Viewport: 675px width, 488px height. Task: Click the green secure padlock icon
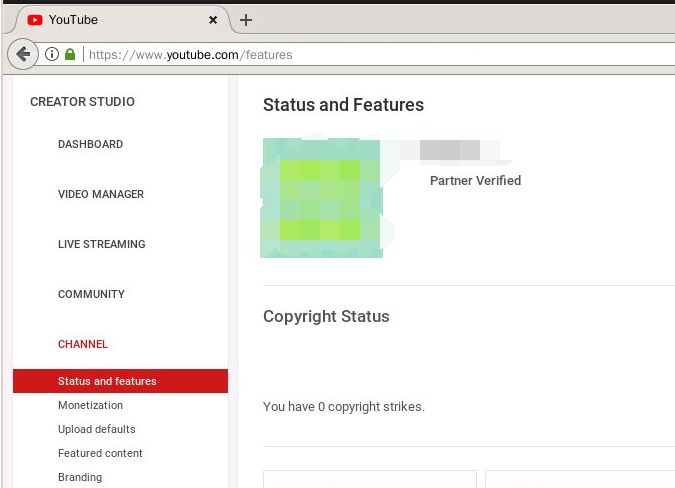[x=70, y=54]
